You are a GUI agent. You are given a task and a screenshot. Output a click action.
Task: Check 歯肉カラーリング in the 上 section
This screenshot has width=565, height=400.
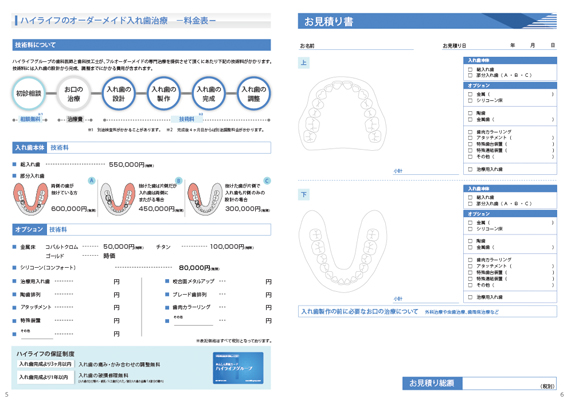pos(470,132)
